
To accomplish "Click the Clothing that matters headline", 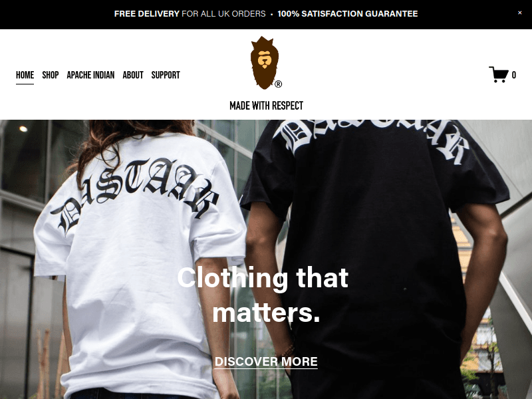I will (263, 295).
